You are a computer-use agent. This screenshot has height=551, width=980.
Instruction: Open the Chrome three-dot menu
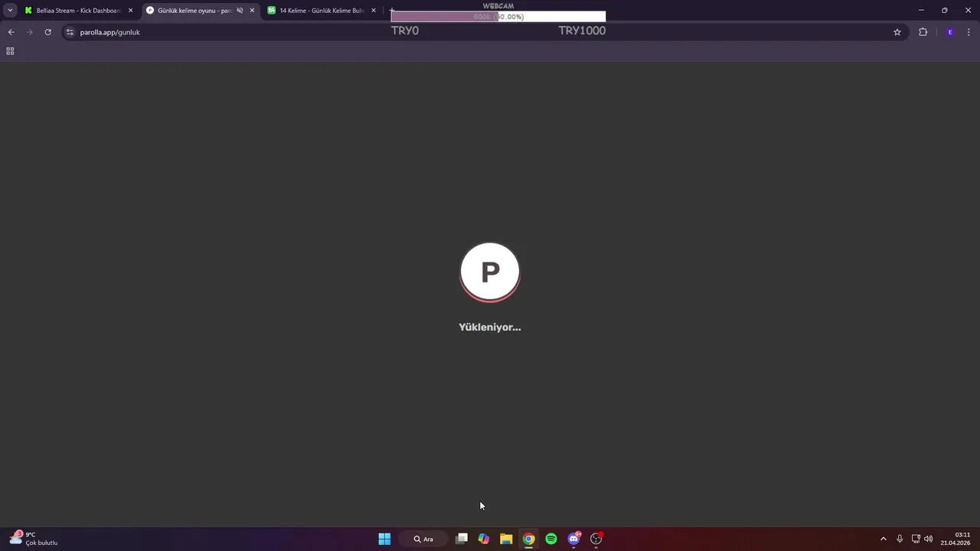(969, 32)
